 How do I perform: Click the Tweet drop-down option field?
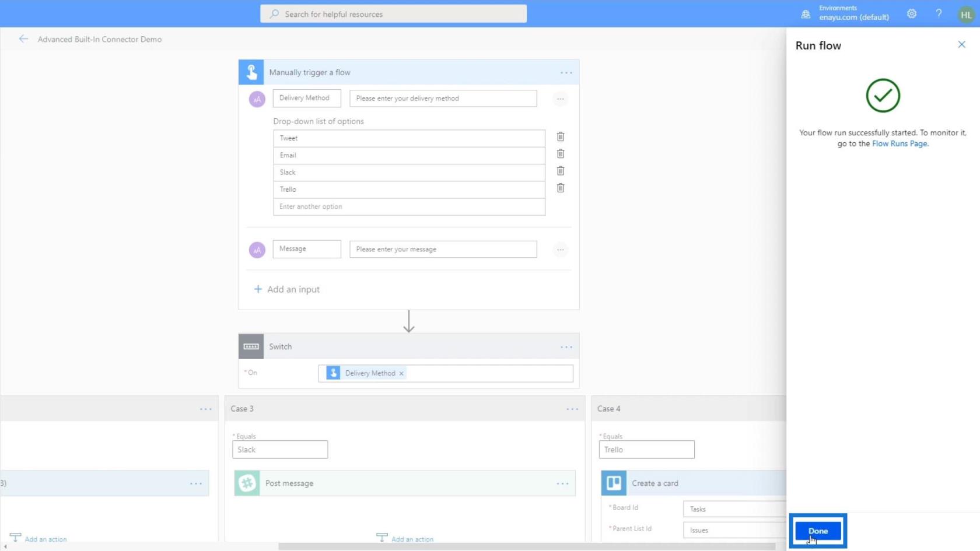tap(409, 138)
